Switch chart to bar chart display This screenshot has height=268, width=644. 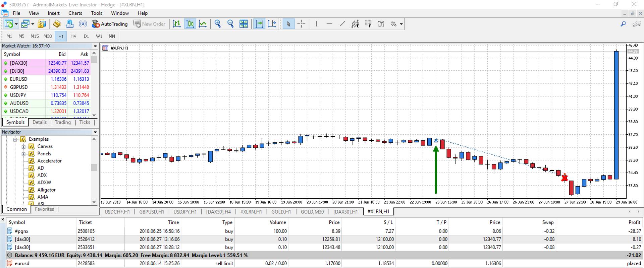[177, 24]
